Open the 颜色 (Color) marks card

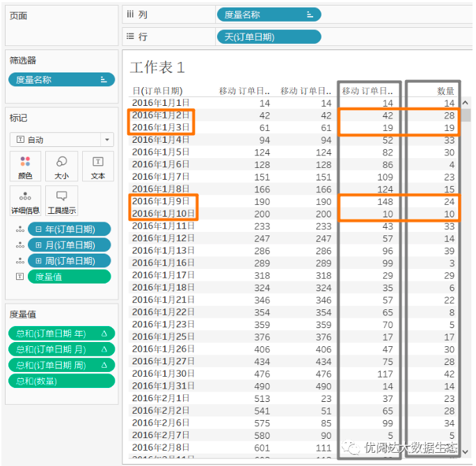point(26,167)
